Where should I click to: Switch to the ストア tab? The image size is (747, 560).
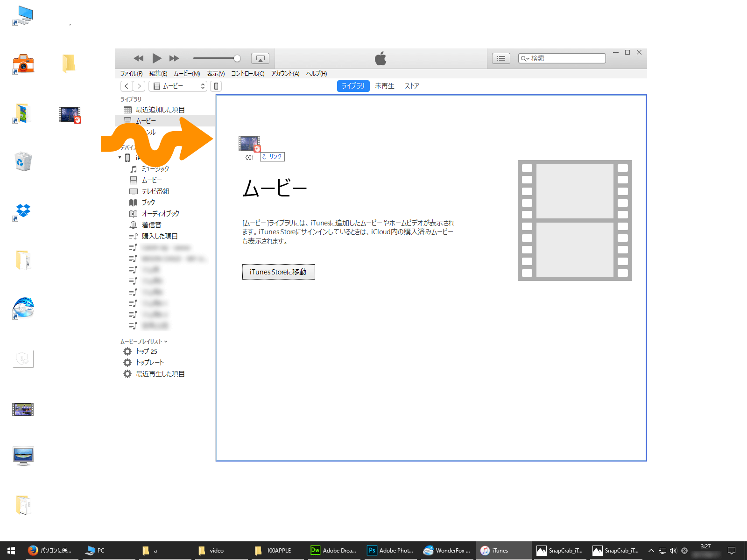pos(412,86)
